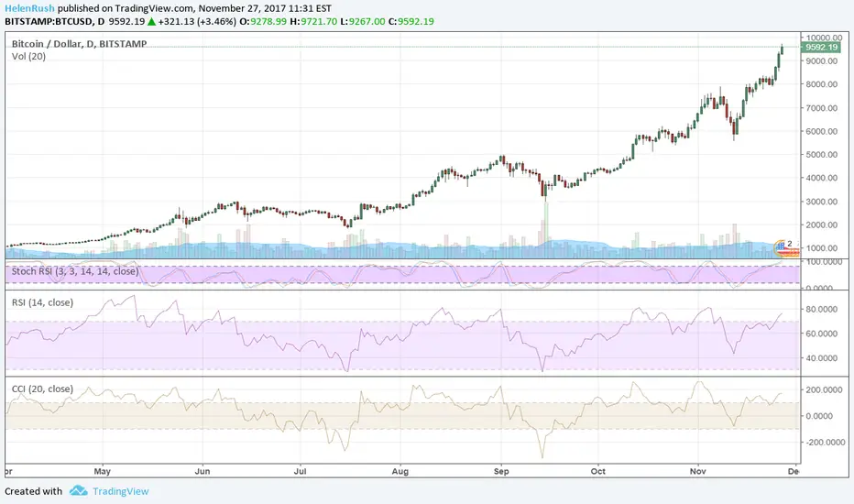Click the green 9592.19 current price tag
This screenshot has height=504, width=854.
(821, 48)
